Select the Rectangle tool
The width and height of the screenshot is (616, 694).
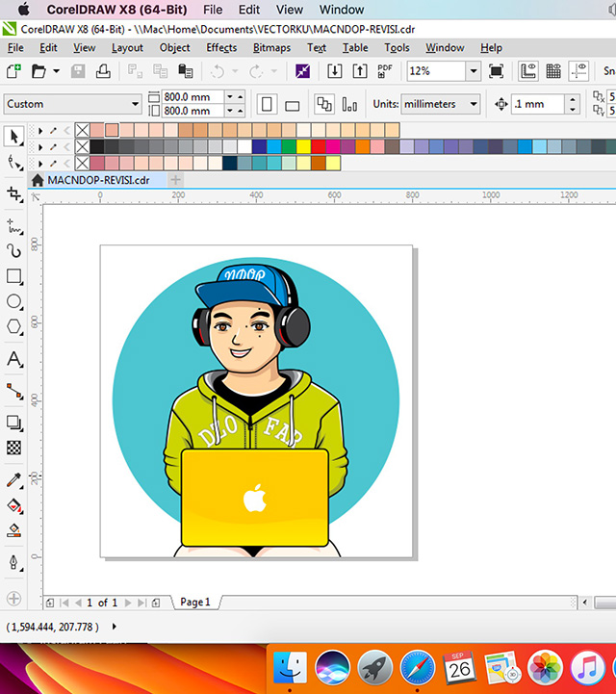point(14,276)
